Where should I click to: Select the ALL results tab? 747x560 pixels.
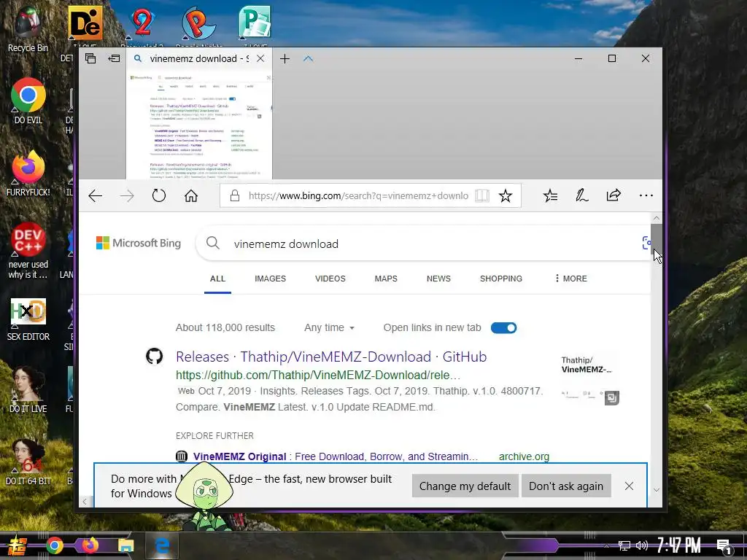coord(217,279)
